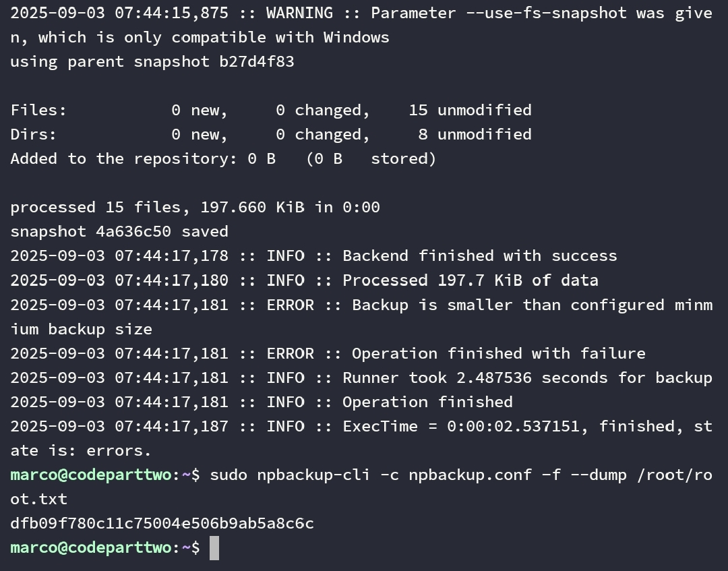Click the "Added to the repository" line
Image resolution: width=728 pixels, height=571 pixels.
(222, 158)
